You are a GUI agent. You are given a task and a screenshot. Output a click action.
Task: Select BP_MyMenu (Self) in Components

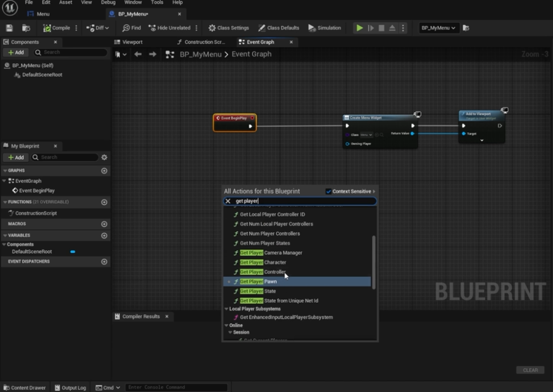point(32,65)
